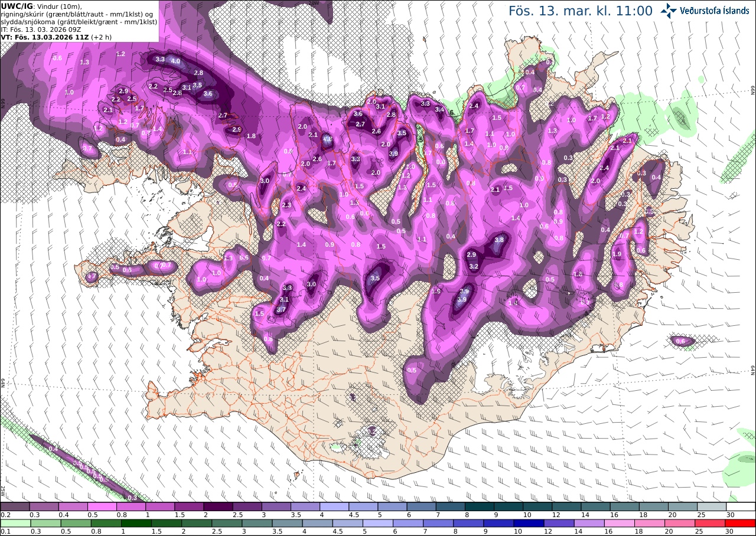Click the '3.4' snowfall value on the north coast
The image size is (756, 536).
pyautogui.click(x=439, y=109)
